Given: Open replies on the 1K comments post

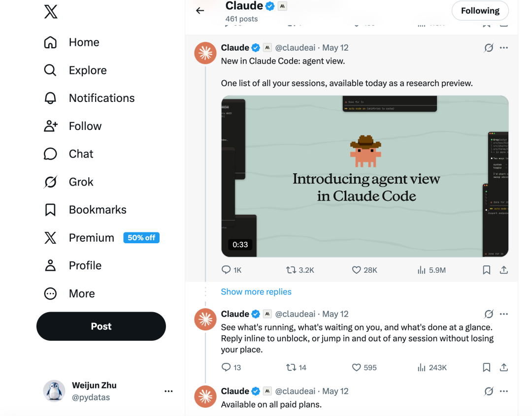Looking at the screenshot, I should (231, 270).
